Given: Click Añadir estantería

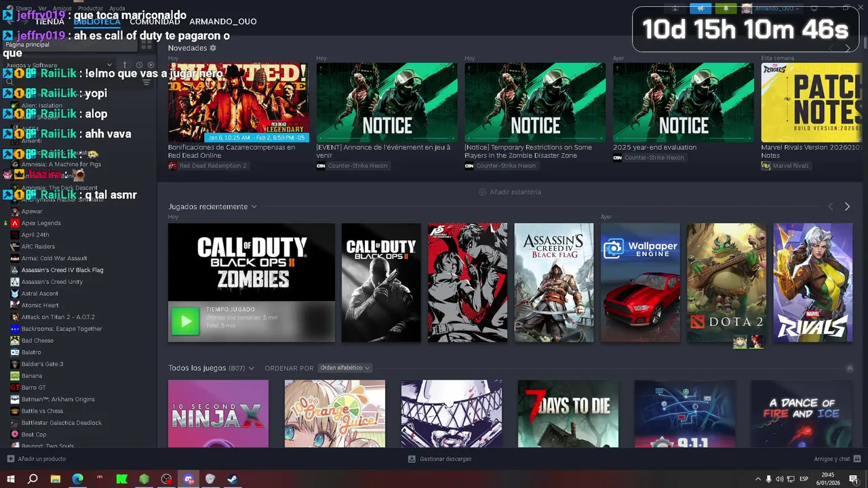Looking at the screenshot, I should [510, 192].
